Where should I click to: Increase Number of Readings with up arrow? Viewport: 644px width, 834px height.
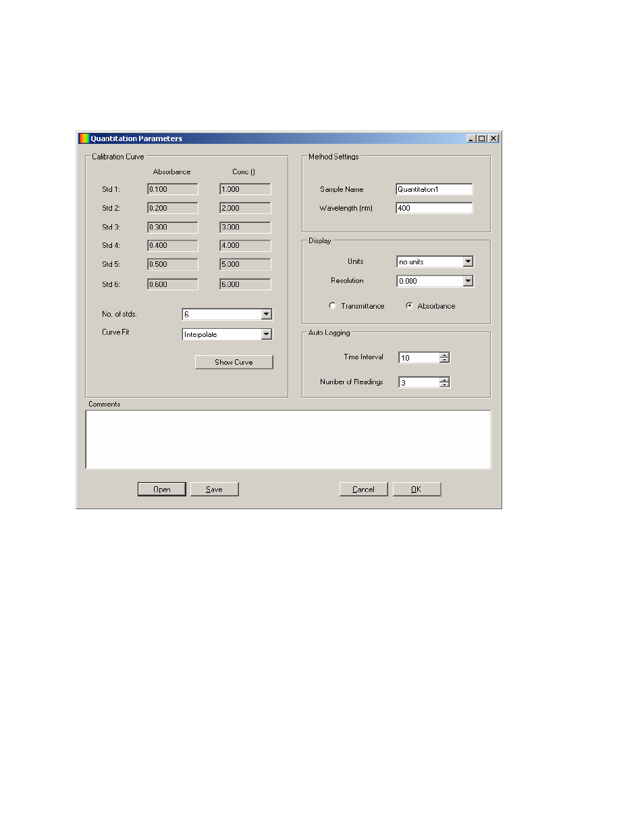coord(444,380)
